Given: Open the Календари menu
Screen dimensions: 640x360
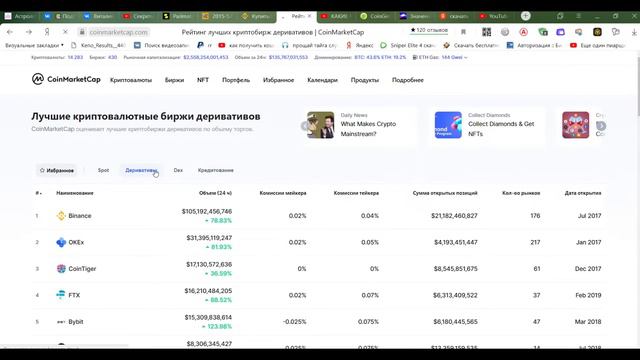Looking at the screenshot, I should point(322,80).
